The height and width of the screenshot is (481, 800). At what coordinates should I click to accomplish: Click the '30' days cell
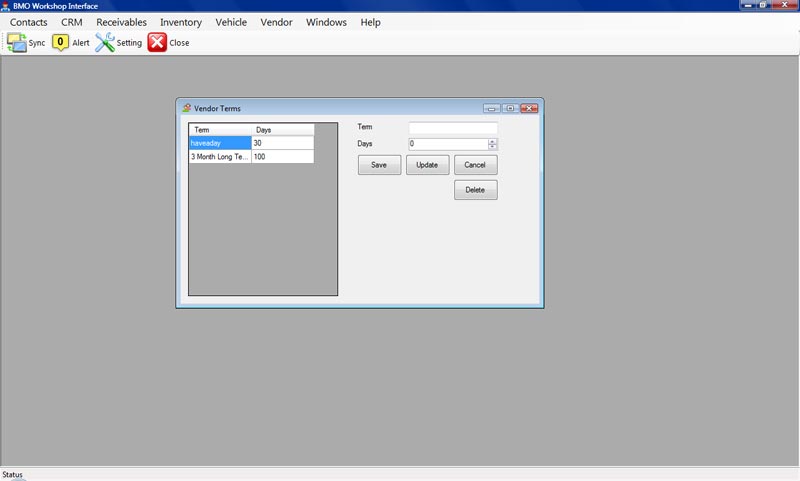(283, 143)
